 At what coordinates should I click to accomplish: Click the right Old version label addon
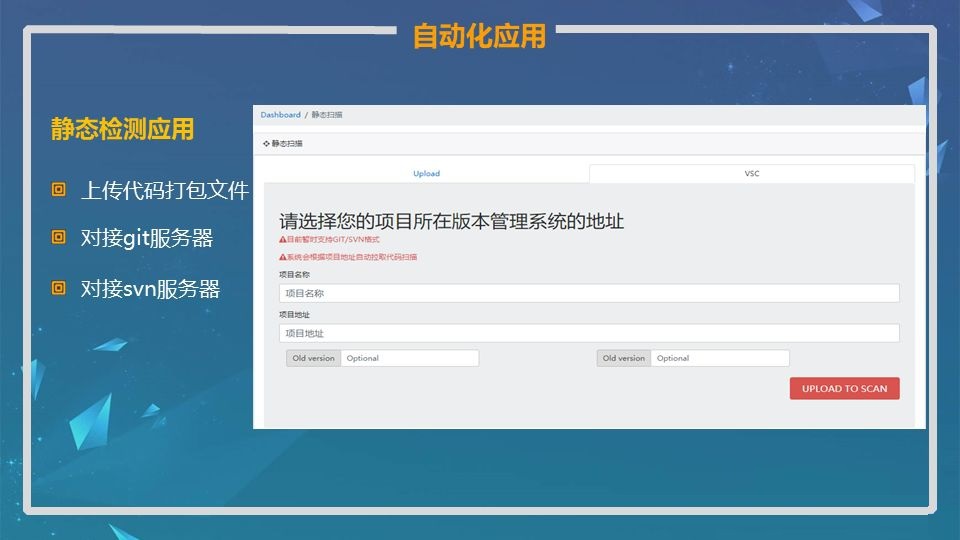tap(624, 358)
